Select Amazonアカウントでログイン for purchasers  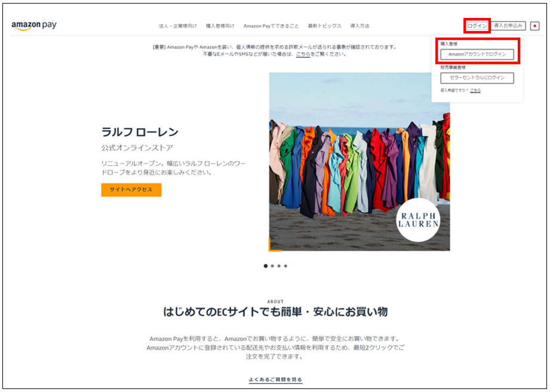pyautogui.click(x=478, y=54)
